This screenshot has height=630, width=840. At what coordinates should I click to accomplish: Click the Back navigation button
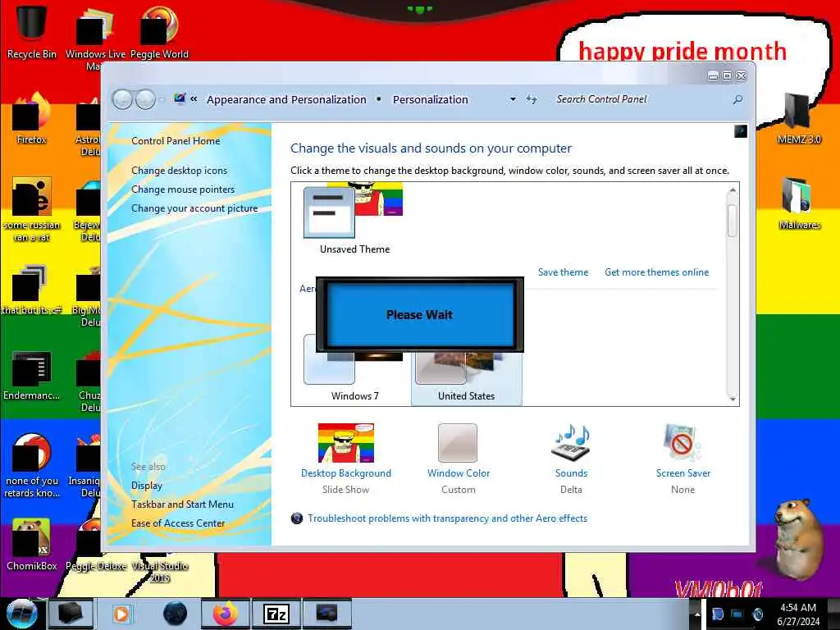coord(123,99)
